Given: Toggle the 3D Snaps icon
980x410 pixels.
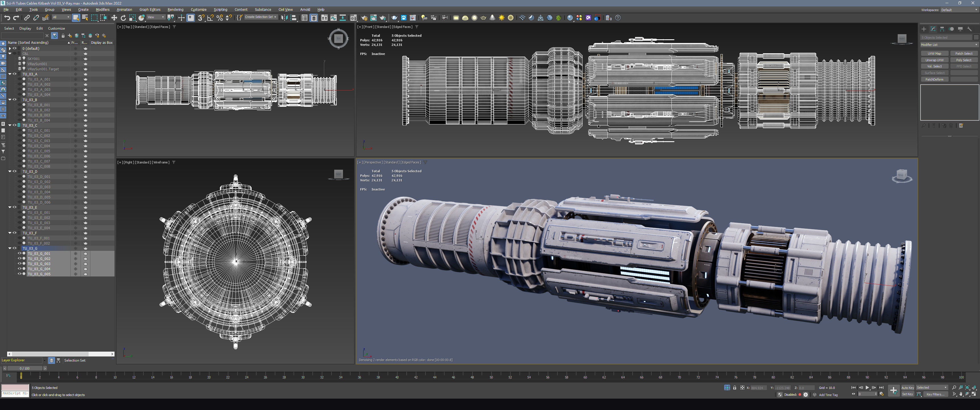Looking at the screenshot, I should pyautogui.click(x=201, y=18).
